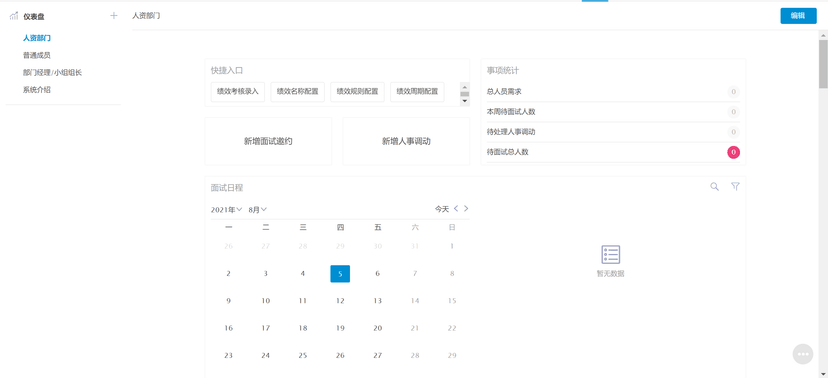Select 普通成员 in the sidebar

[36, 55]
